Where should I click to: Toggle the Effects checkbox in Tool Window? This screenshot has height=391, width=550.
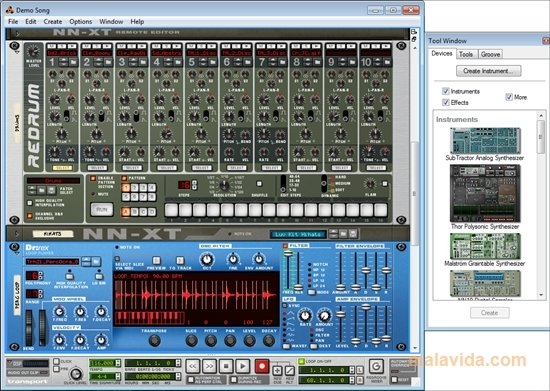tap(445, 102)
